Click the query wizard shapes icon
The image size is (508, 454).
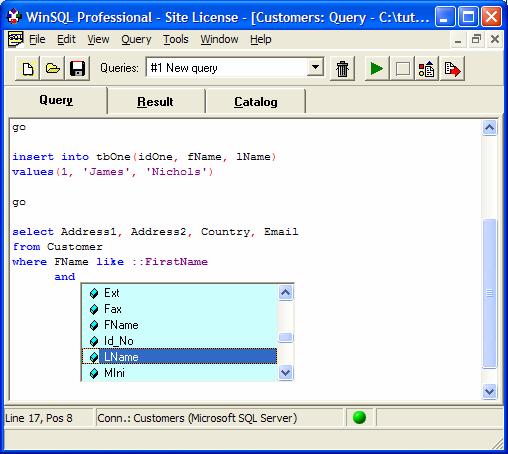[427, 69]
